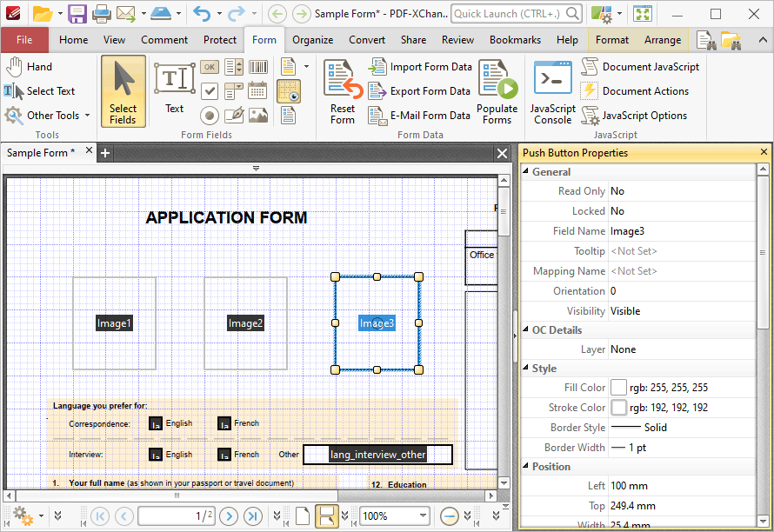Image resolution: width=774 pixels, height=532 pixels.
Task: Click the Correspondence French checkbox field
Action: 224,423
